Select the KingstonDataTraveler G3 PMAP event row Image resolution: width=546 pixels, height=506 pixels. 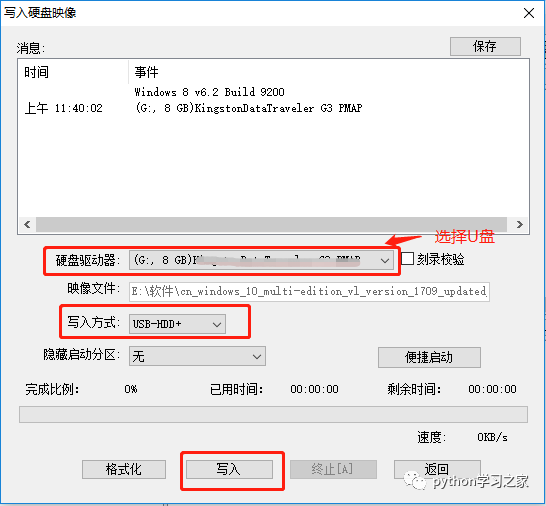(x=248, y=108)
